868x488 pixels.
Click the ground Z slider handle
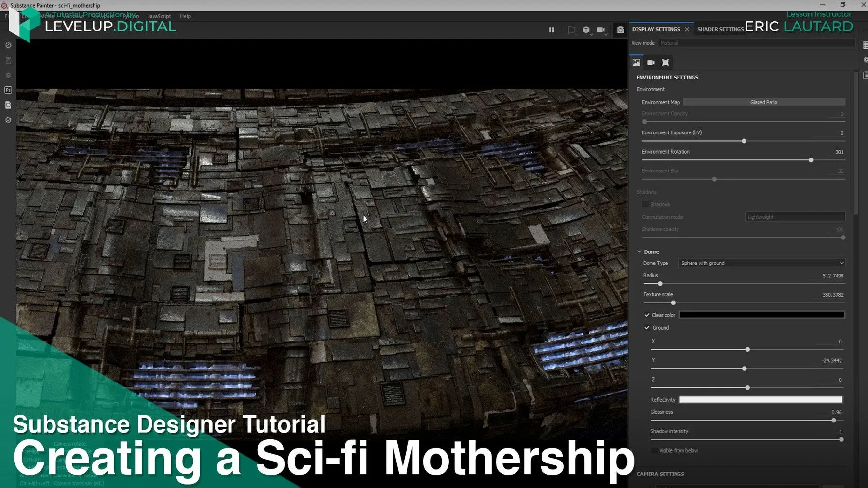click(x=747, y=388)
